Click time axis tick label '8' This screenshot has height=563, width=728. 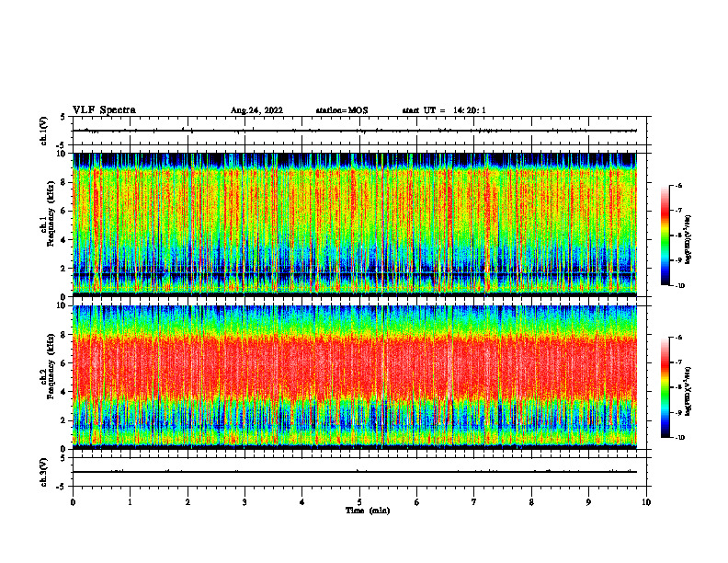tap(531, 502)
